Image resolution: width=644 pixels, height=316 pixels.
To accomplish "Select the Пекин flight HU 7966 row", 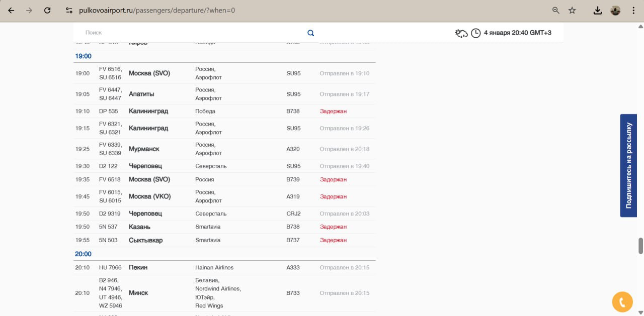I will [x=224, y=267].
